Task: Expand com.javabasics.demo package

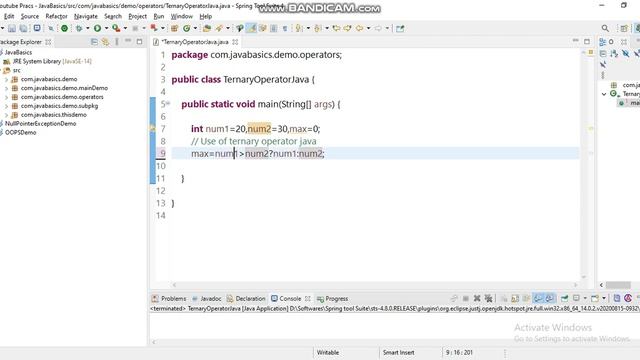Action: coord(6,79)
